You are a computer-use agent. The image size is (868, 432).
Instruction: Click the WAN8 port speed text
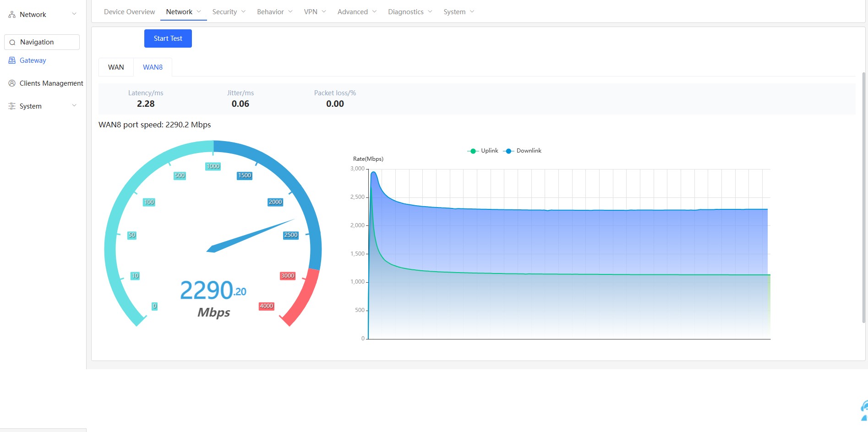(x=155, y=125)
